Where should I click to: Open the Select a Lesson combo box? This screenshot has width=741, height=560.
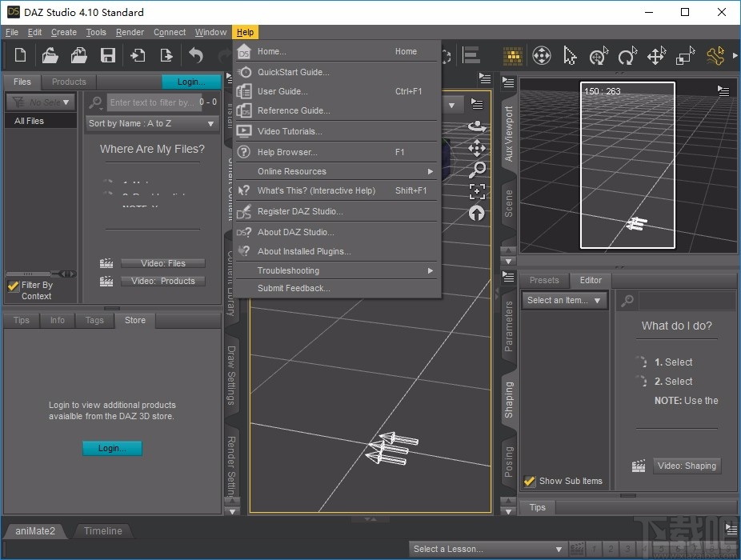487,549
